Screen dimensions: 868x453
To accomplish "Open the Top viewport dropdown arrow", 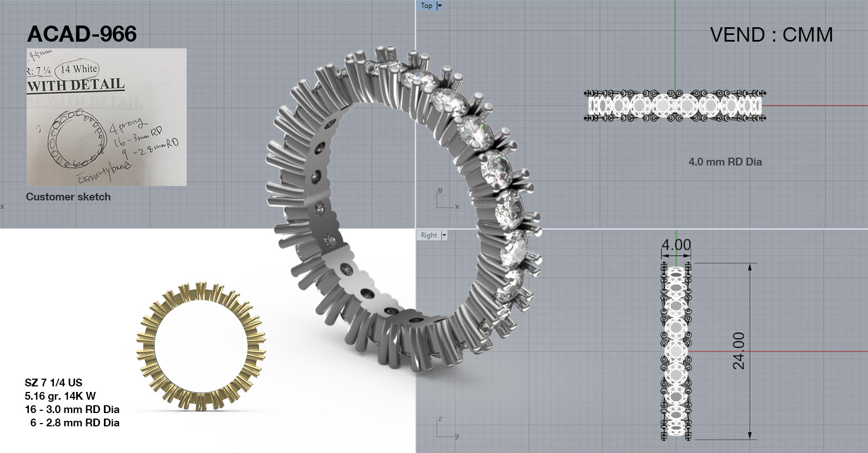I will tap(440, 6).
